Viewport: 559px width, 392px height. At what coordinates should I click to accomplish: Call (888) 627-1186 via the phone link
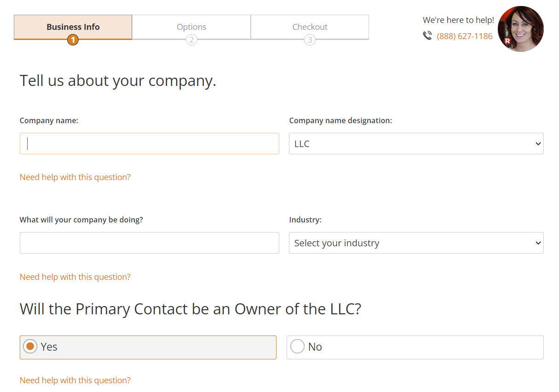tap(465, 36)
